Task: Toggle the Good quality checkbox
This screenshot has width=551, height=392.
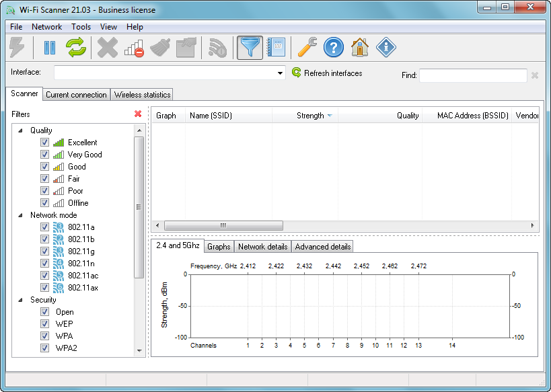Action: click(x=44, y=167)
